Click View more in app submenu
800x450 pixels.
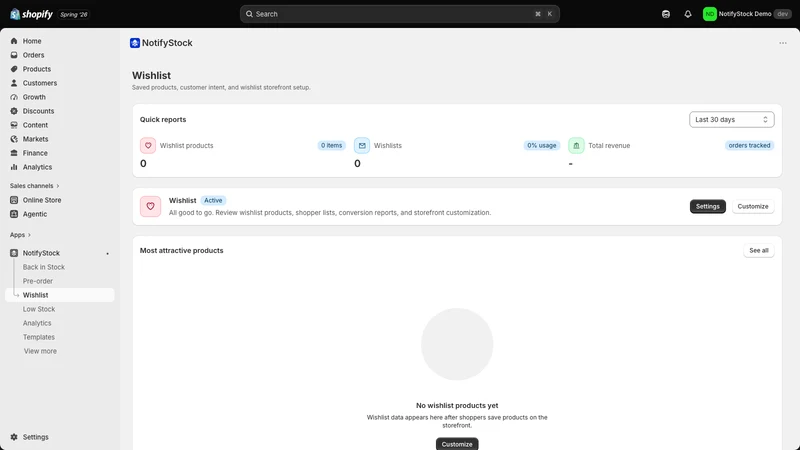[x=40, y=351]
